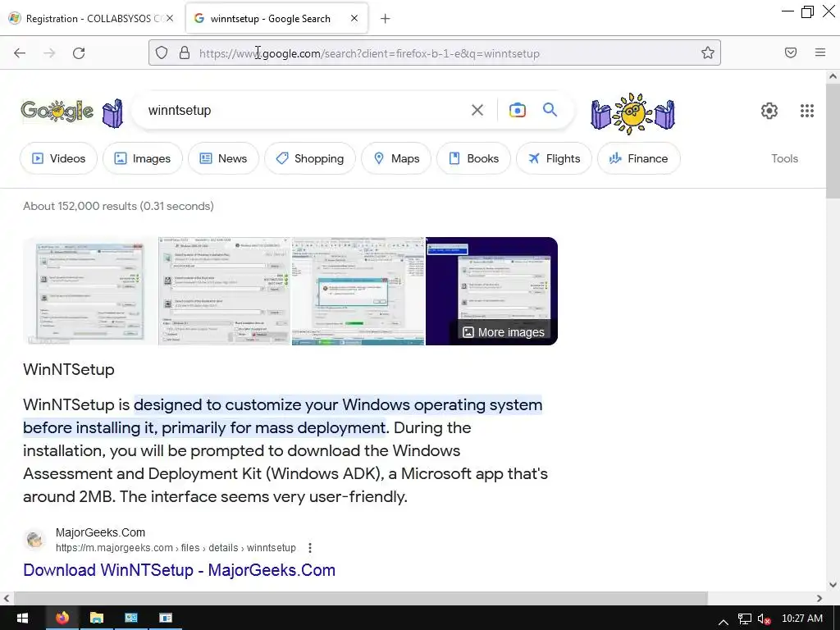Search by image with camera icon
Screen dimensions: 840x630
pyautogui.click(x=518, y=111)
